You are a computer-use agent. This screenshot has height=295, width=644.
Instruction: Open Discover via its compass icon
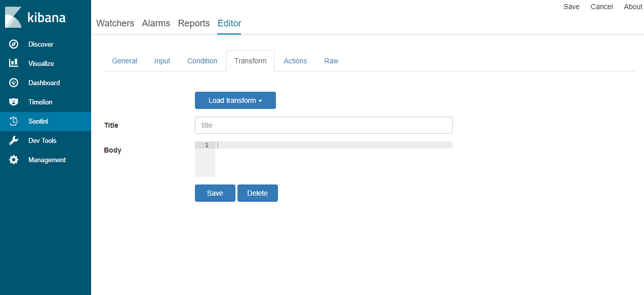[14, 44]
